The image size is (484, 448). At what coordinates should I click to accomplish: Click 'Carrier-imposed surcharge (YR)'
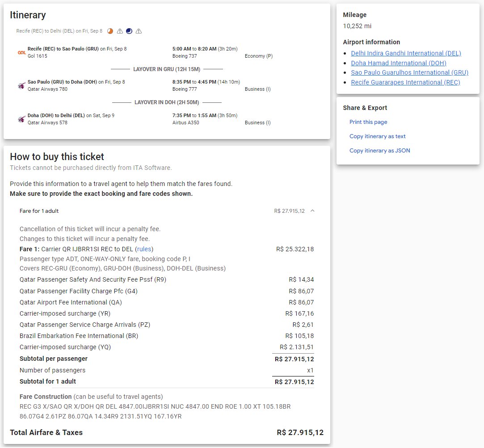[x=65, y=314]
